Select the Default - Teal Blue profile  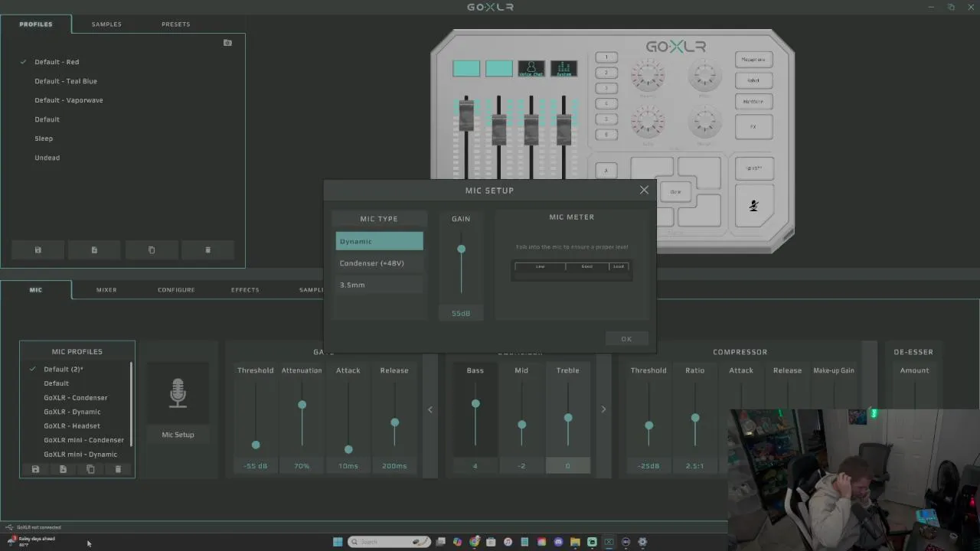click(66, 81)
